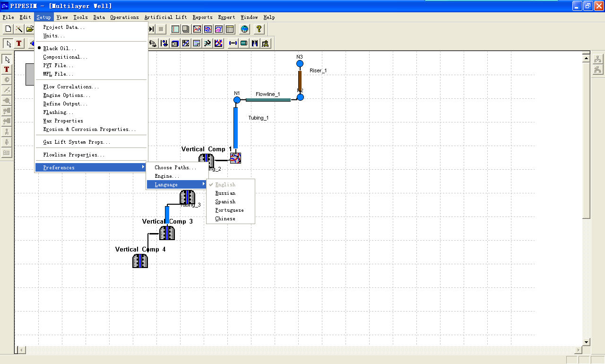Open the Artificial Lift menu
The image size is (605, 364).
[165, 17]
